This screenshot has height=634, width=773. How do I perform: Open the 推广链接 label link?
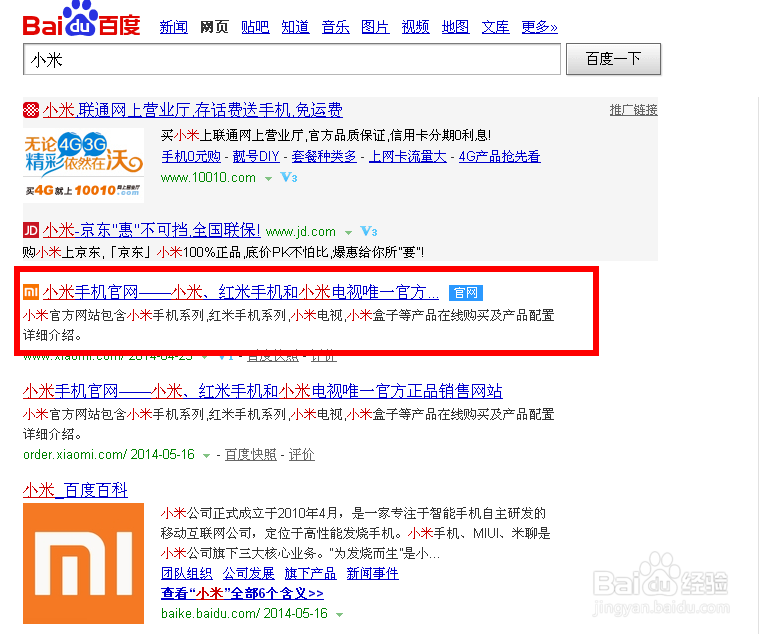coord(633,109)
